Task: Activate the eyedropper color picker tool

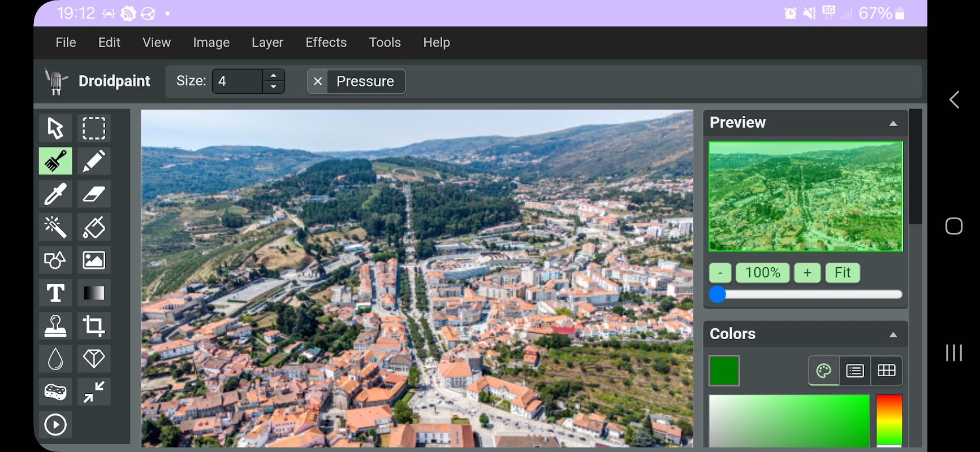Action: tap(55, 194)
